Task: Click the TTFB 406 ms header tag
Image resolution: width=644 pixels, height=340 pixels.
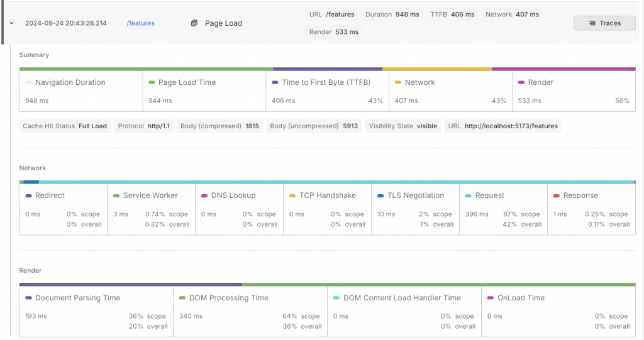Action: (452, 14)
